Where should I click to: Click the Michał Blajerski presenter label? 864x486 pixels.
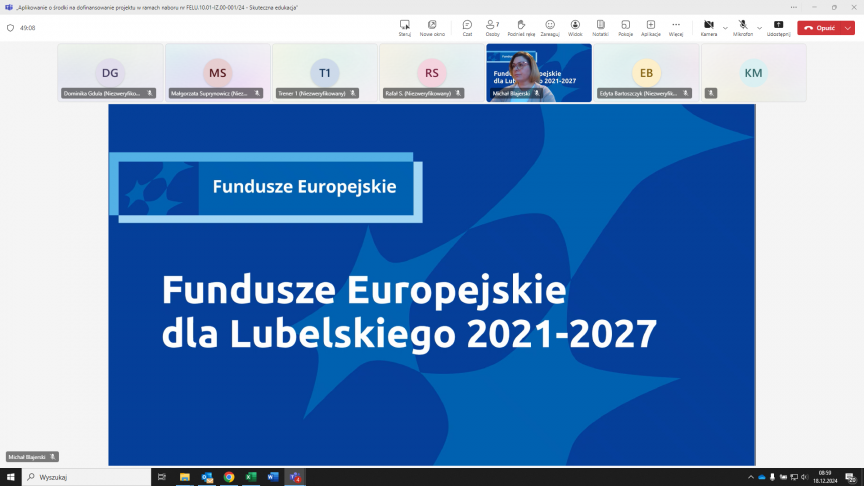tap(32, 457)
